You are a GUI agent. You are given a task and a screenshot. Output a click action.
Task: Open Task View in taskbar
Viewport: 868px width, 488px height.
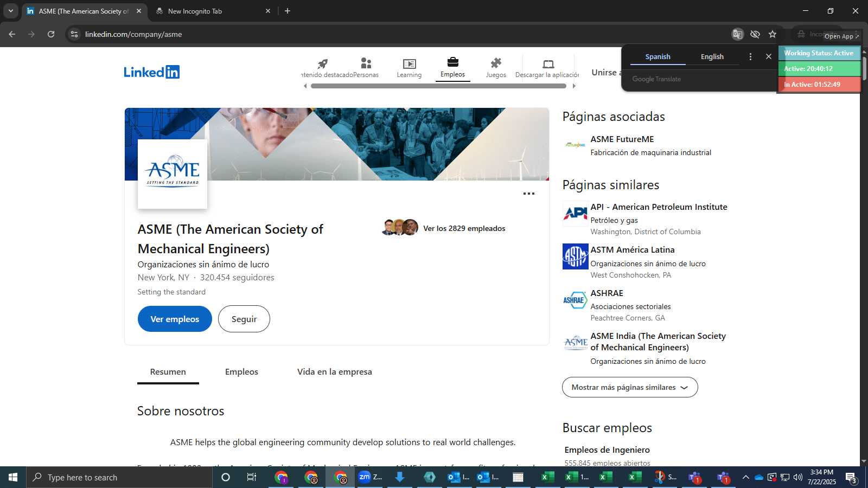(x=252, y=477)
